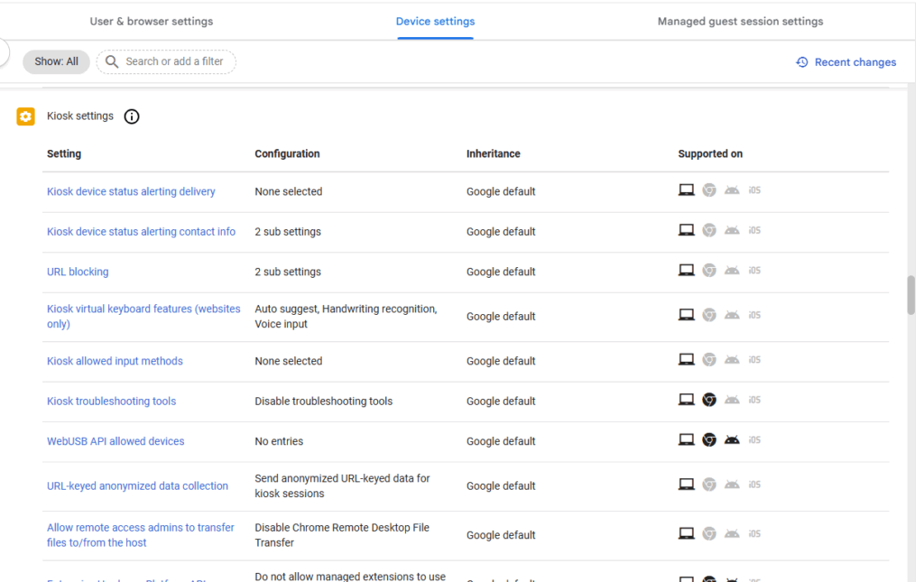Click the orange Kiosk settings gear icon
Image resolution: width=924 pixels, height=582 pixels.
pos(25,116)
